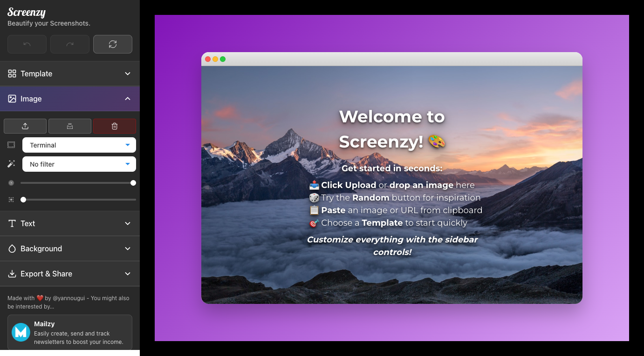Image resolution: width=644 pixels, height=356 pixels.
Task: Open the Export & Share section
Action: coord(70,274)
